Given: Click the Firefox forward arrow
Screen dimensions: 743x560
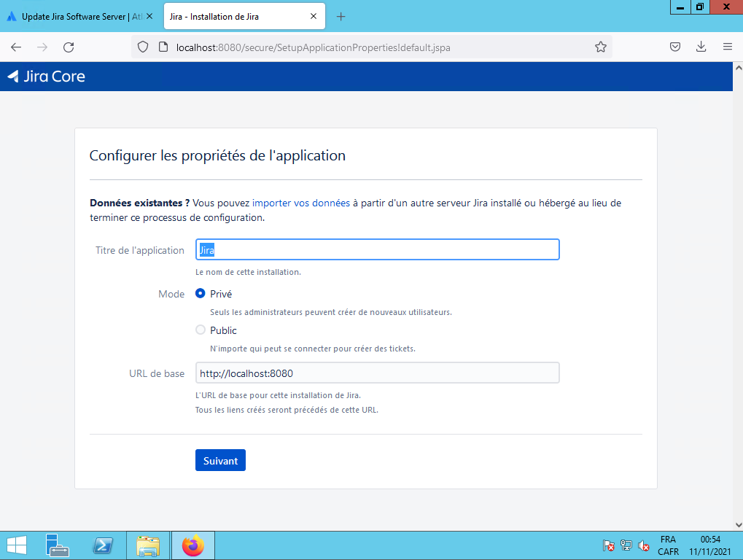Looking at the screenshot, I should (x=42, y=47).
